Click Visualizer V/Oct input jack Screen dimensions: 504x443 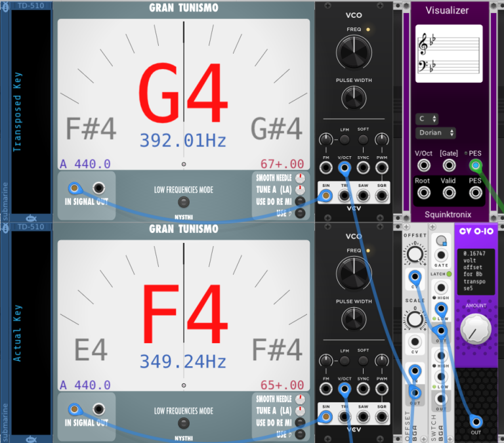click(x=424, y=165)
